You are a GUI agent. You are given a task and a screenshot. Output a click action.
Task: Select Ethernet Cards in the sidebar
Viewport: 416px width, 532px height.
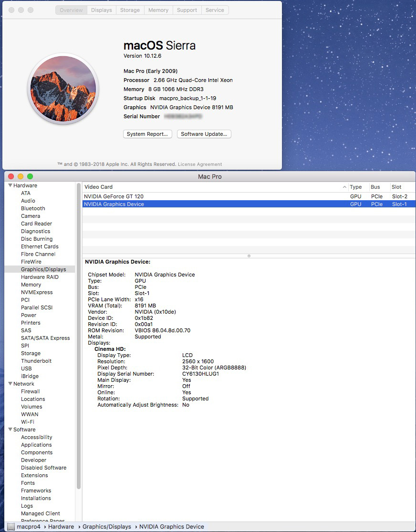[x=40, y=246]
